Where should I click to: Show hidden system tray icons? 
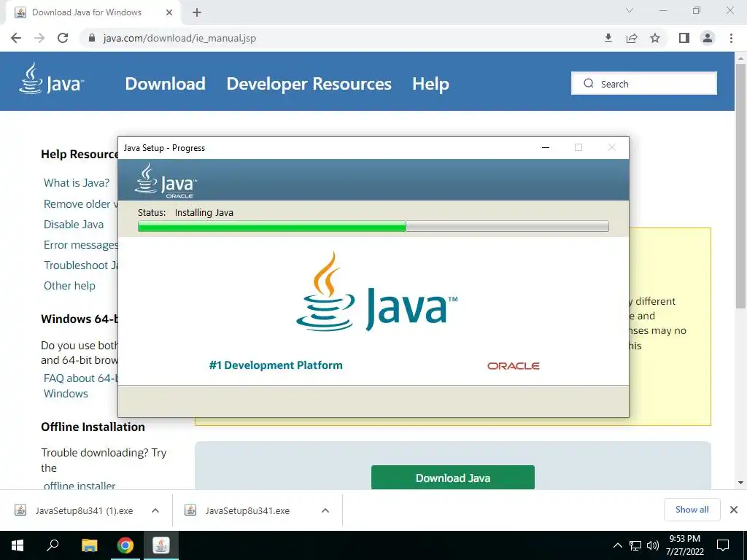617,545
